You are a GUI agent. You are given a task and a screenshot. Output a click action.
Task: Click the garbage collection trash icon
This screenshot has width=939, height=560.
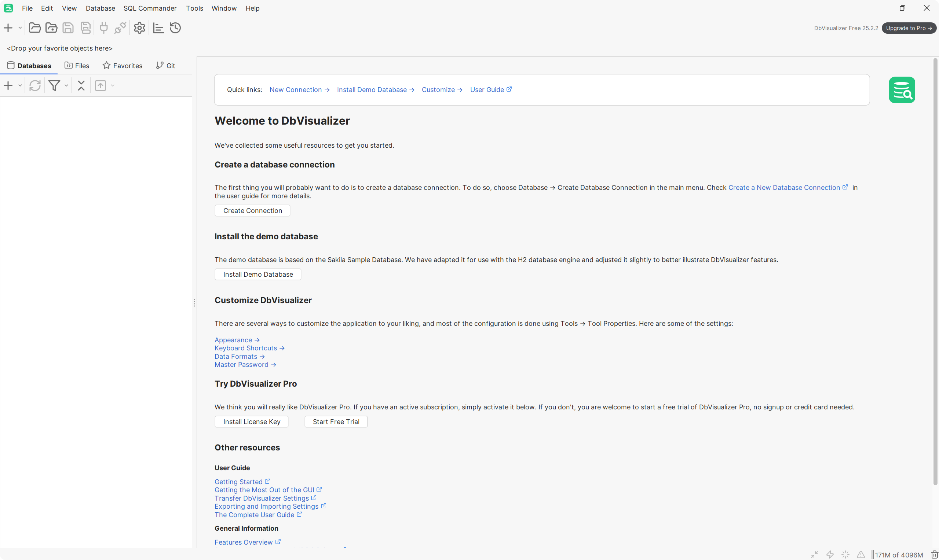[935, 555]
